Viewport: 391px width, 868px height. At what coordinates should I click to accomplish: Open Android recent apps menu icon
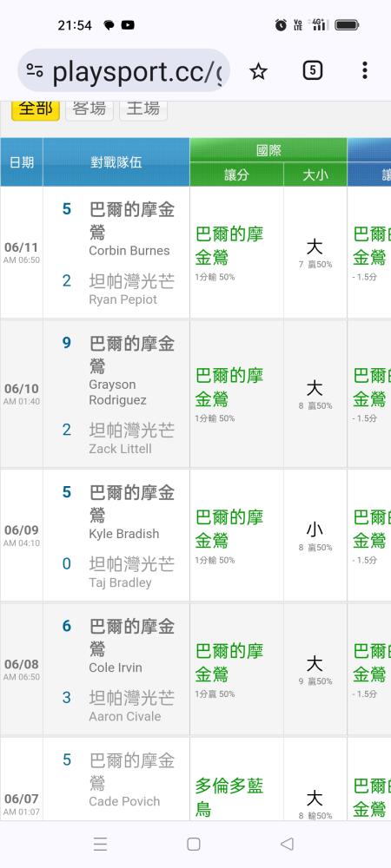click(100, 844)
